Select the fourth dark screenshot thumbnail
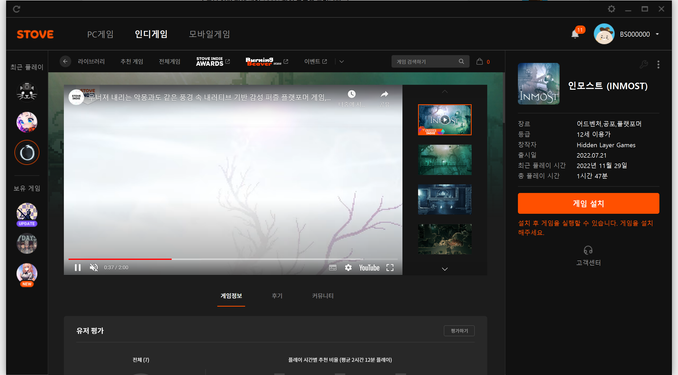Image resolution: width=678 pixels, height=375 pixels. pos(445,239)
